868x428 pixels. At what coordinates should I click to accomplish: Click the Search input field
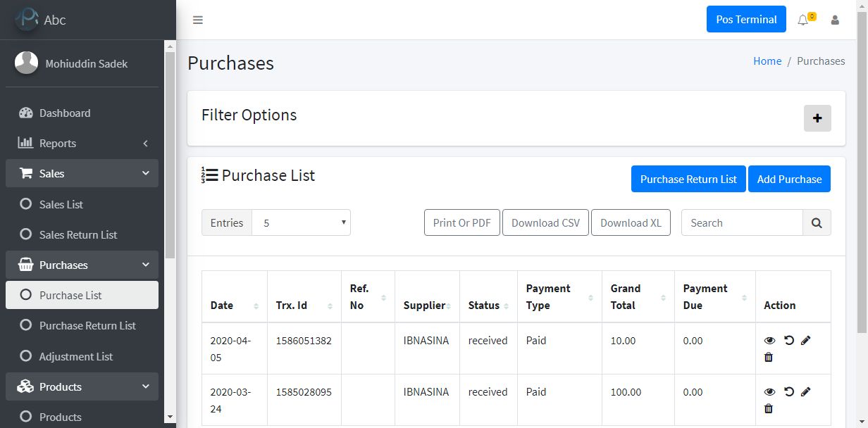[x=741, y=222]
